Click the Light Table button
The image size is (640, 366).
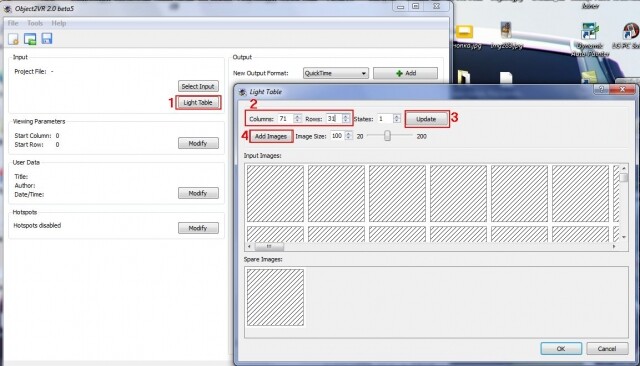coord(198,102)
